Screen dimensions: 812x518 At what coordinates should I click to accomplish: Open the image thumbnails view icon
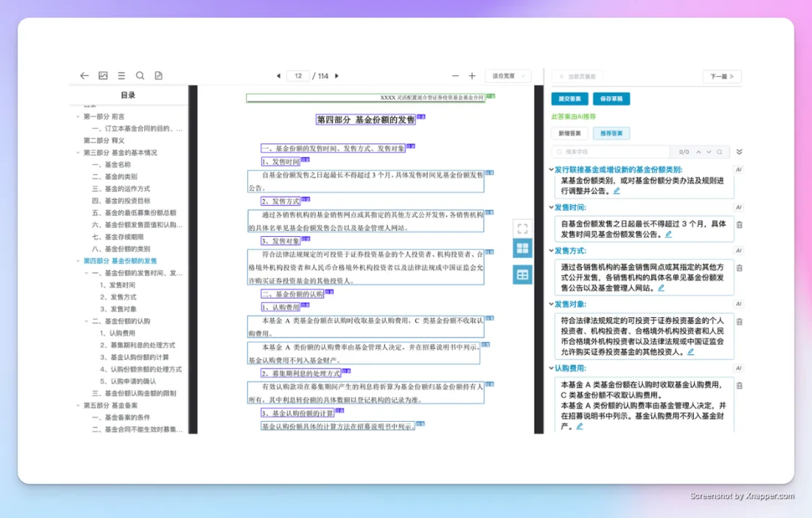103,76
